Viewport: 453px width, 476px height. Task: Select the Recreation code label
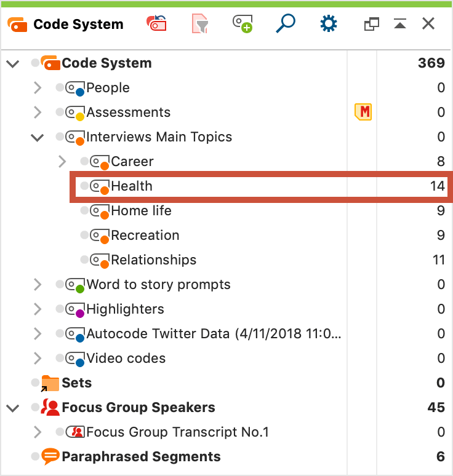[x=145, y=235]
